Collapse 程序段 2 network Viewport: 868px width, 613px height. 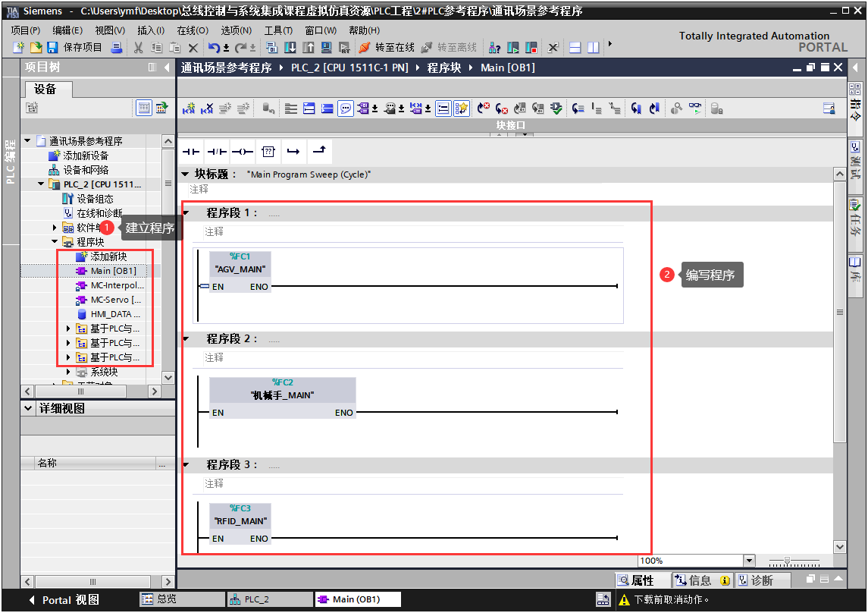186,338
